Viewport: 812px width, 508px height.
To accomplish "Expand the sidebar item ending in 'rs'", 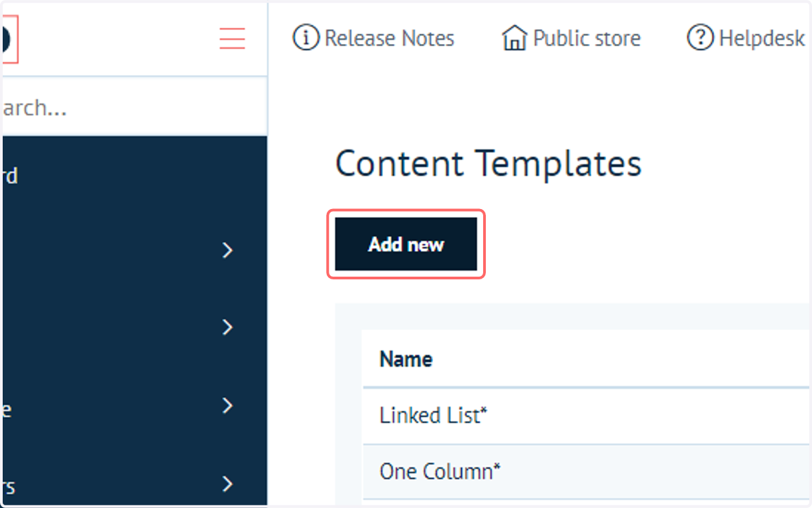I will [x=135, y=484].
